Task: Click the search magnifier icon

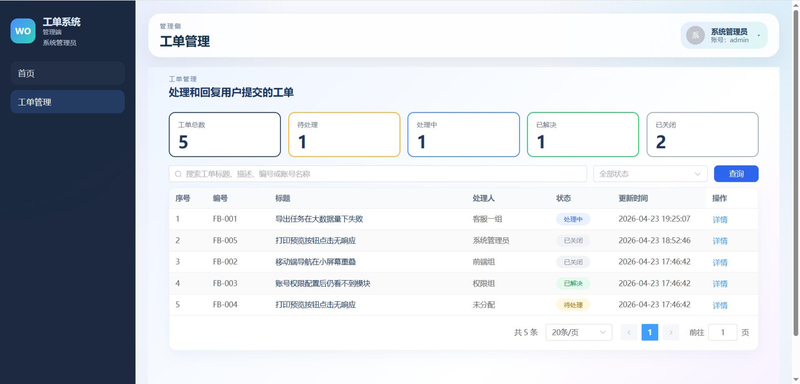Action: pos(178,174)
